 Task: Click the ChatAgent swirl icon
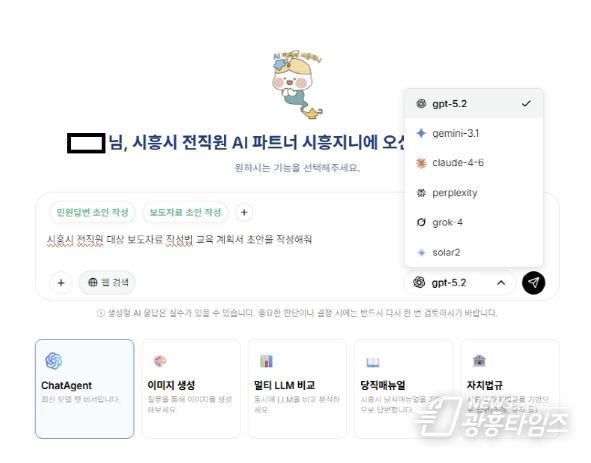pyautogui.click(x=54, y=361)
